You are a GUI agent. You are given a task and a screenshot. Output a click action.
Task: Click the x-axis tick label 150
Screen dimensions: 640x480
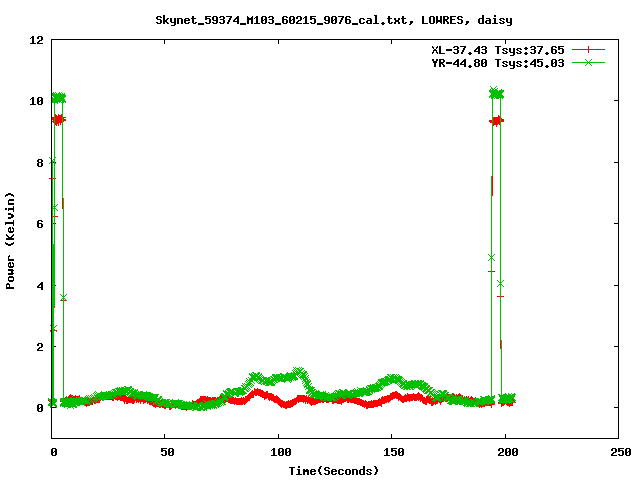click(x=394, y=452)
